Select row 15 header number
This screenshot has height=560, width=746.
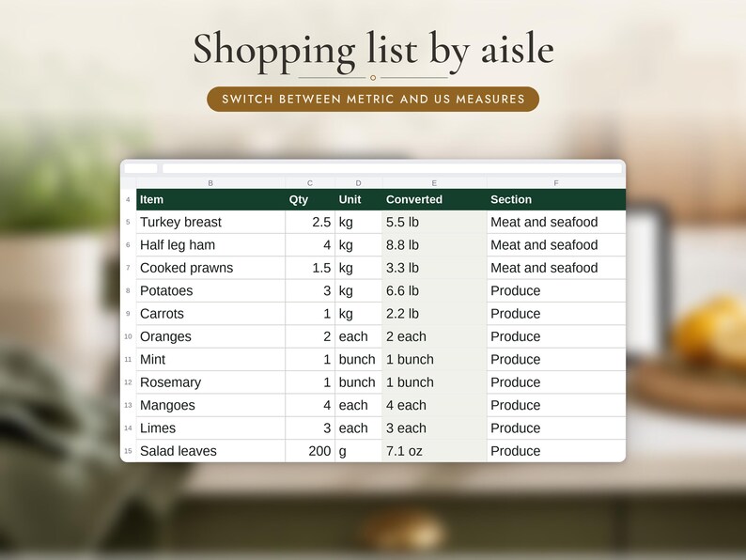(x=128, y=451)
